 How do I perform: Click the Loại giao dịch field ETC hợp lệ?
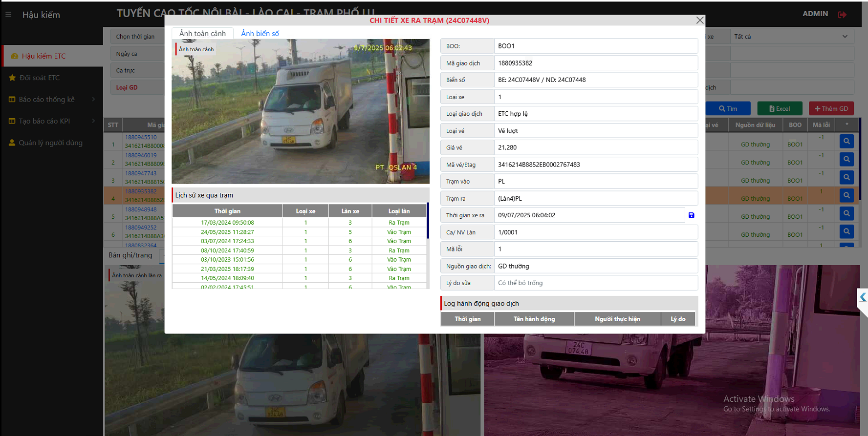pyautogui.click(x=596, y=114)
